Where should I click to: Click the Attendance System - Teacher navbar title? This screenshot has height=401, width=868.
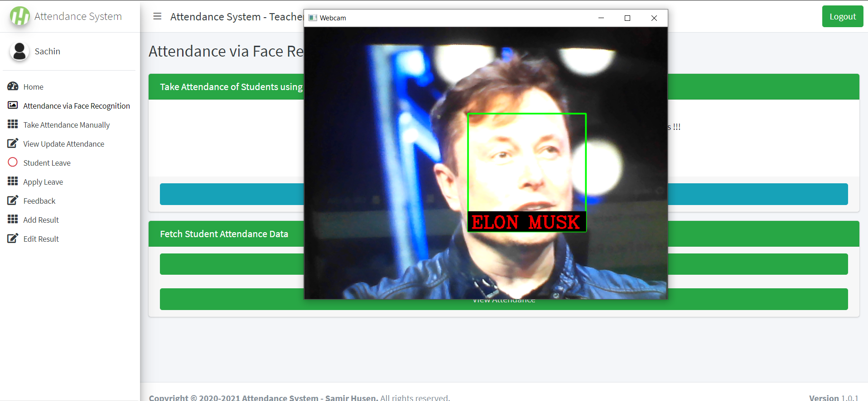236,17
